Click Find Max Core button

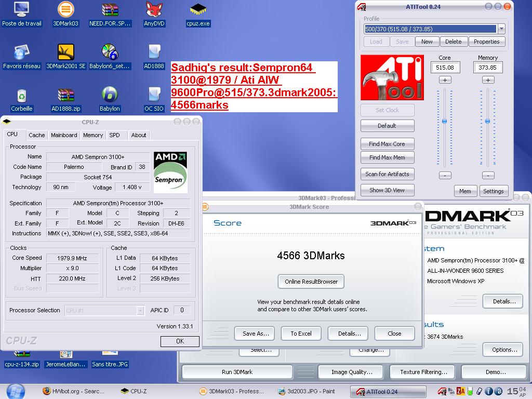387,144
